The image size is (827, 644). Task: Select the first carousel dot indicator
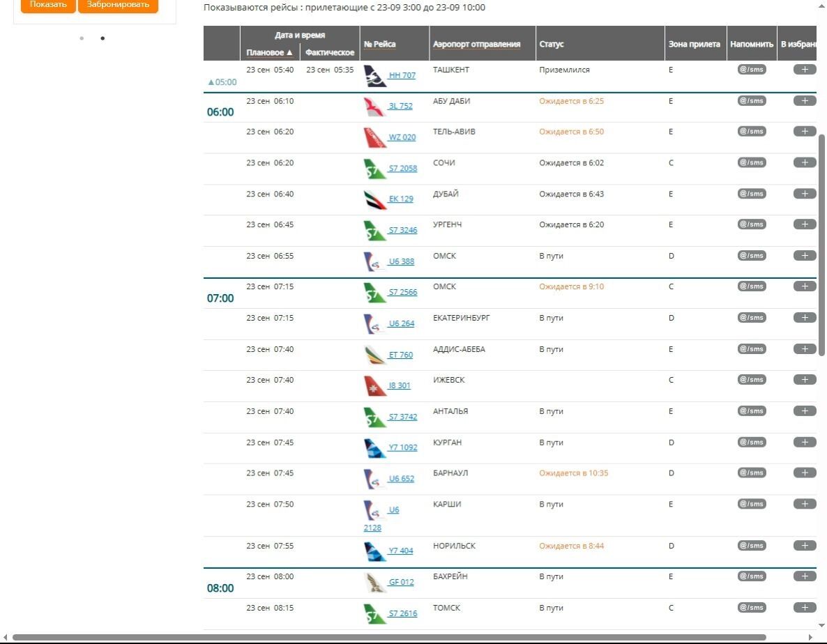(x=82, y=38)
